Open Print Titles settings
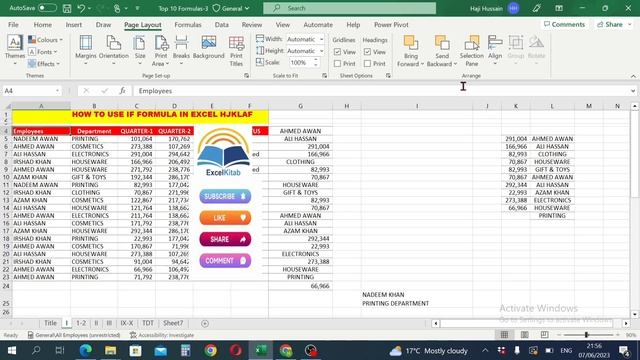The image size is (640, 360). (236, 50)
